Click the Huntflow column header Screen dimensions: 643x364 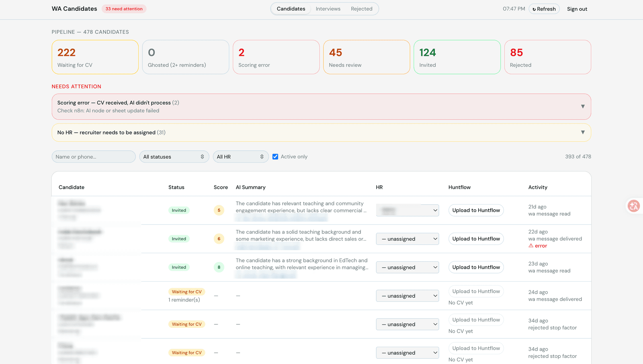(x=459, y=187)
